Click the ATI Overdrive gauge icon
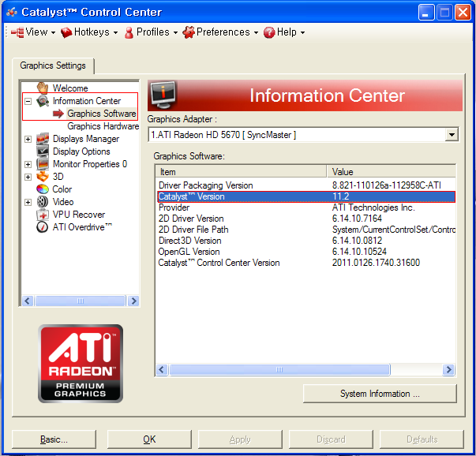Image resolution: width=476 pixels, height=456 pixels. tap(43, 227)
